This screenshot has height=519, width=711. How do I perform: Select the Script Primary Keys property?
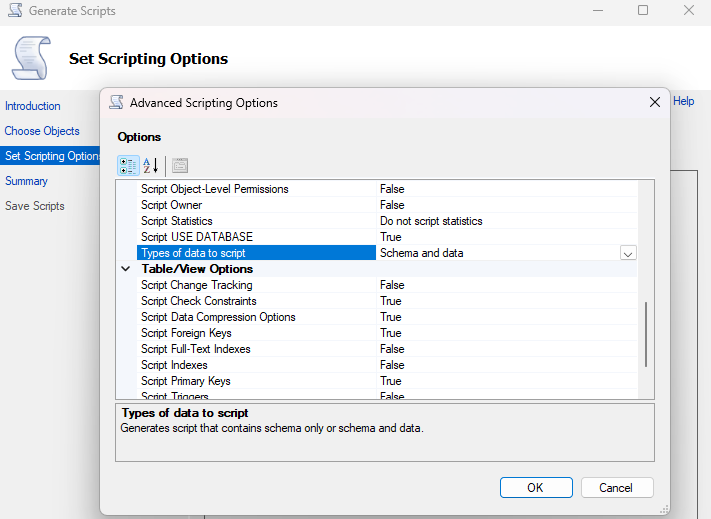(x=256, y=381)
